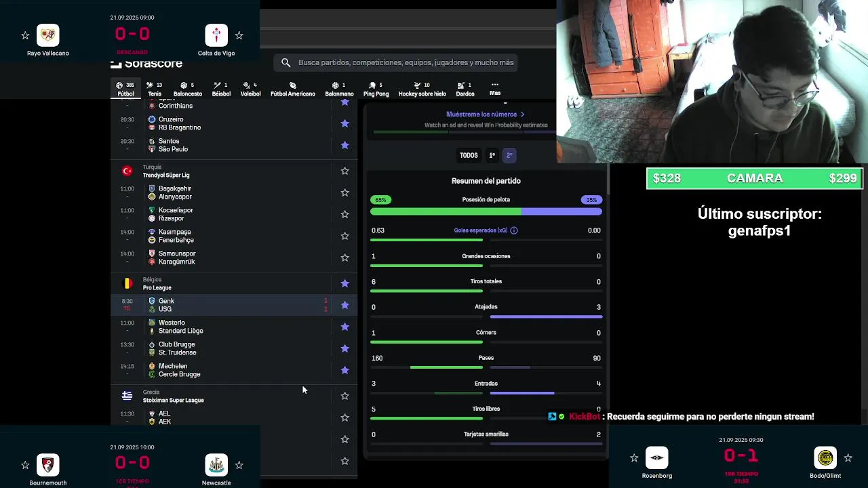
Task: Click the CAMARA overlay banner
Action: pos(755,178)
